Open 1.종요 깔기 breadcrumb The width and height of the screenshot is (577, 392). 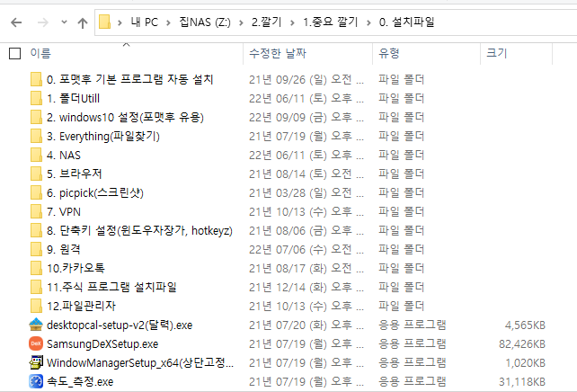pyautogui.click(x=331, y=22)
